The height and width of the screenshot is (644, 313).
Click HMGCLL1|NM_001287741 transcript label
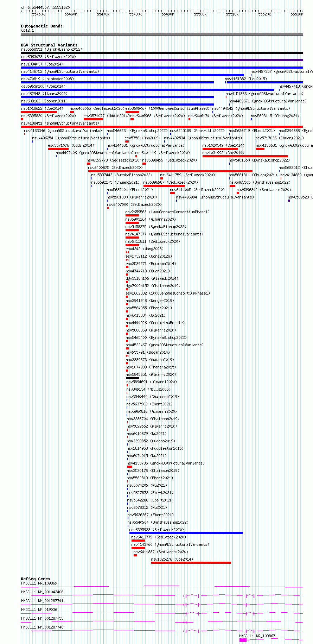tap(42, 601)
